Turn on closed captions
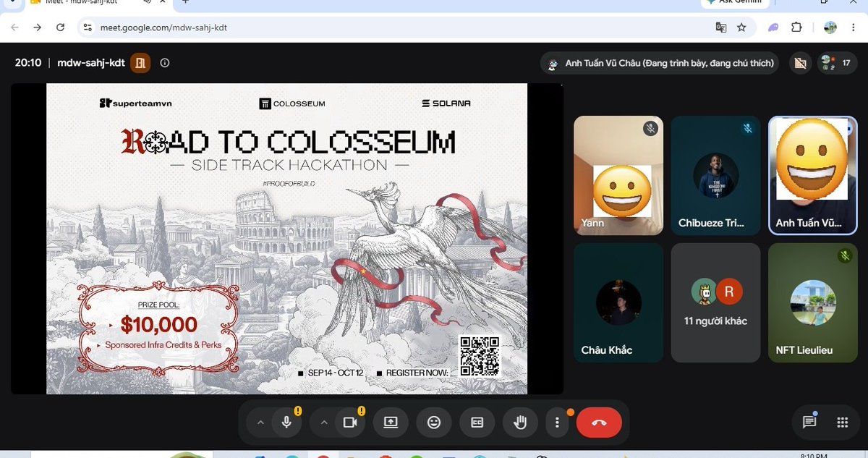The width and height of the screenshot is (868, 458). [x=477, y=423]
